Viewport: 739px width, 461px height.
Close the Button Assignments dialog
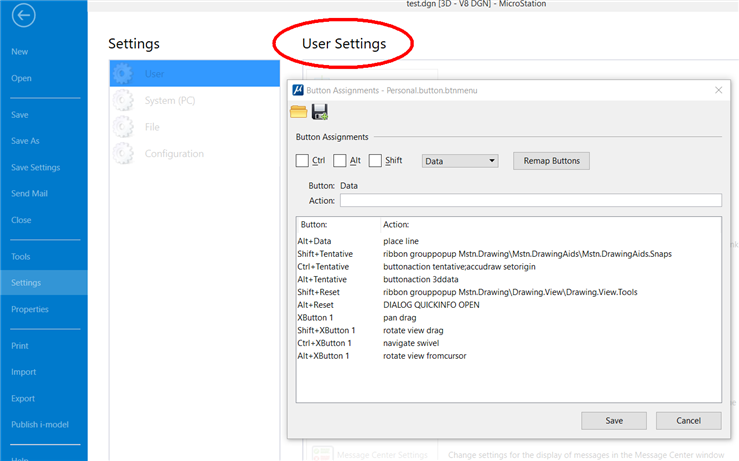tap(718, 90)
